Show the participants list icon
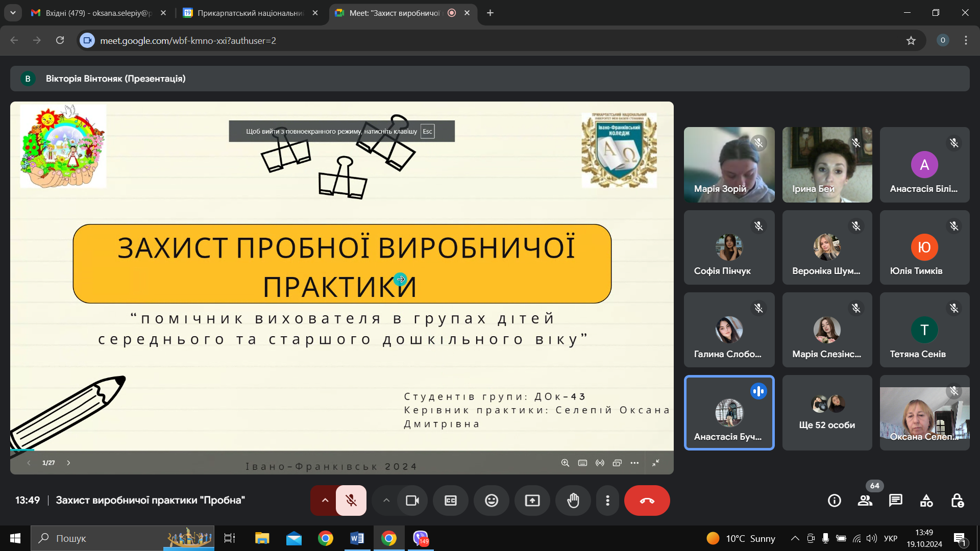 pyautogui.click(x=865, y=500)
